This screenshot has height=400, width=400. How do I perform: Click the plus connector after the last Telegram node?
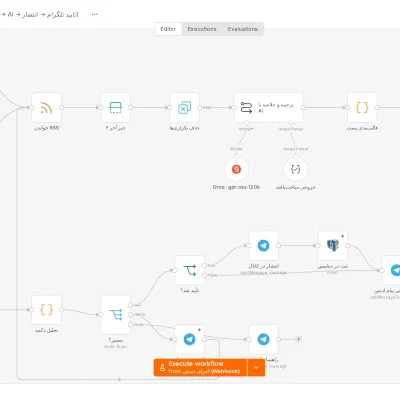click(299, 339)
